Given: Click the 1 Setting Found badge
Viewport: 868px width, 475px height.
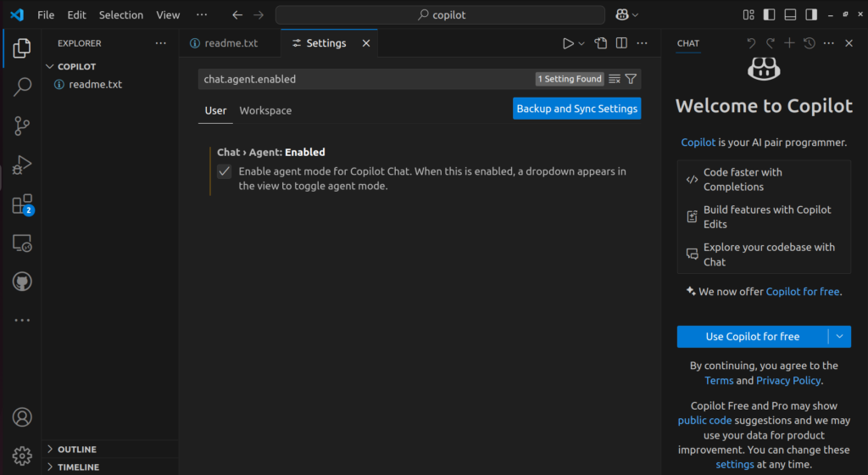Looking at the screenshot, I should tap(570, 79).
